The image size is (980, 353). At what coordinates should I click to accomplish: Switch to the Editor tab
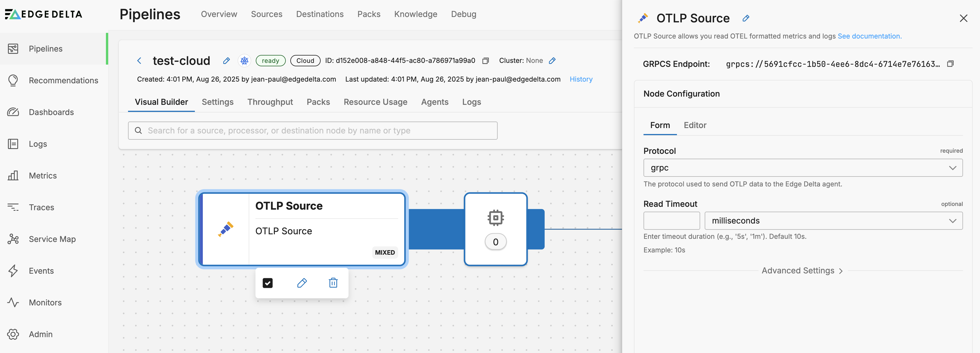point(695,125)
